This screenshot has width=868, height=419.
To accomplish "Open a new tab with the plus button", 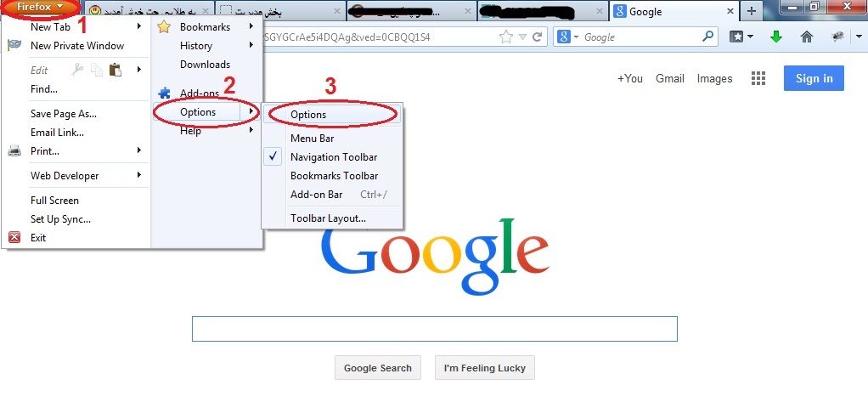I will point(751,10).
